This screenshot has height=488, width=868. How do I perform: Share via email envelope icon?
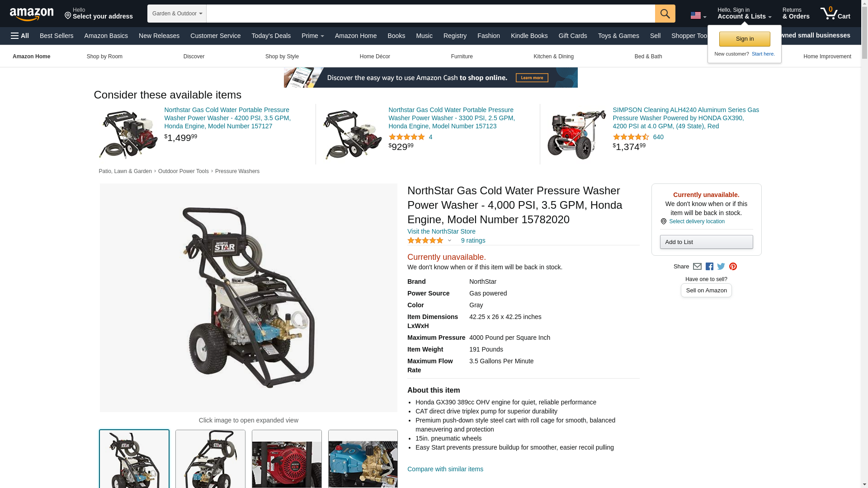pyautogui.click(x=697, y=267)
